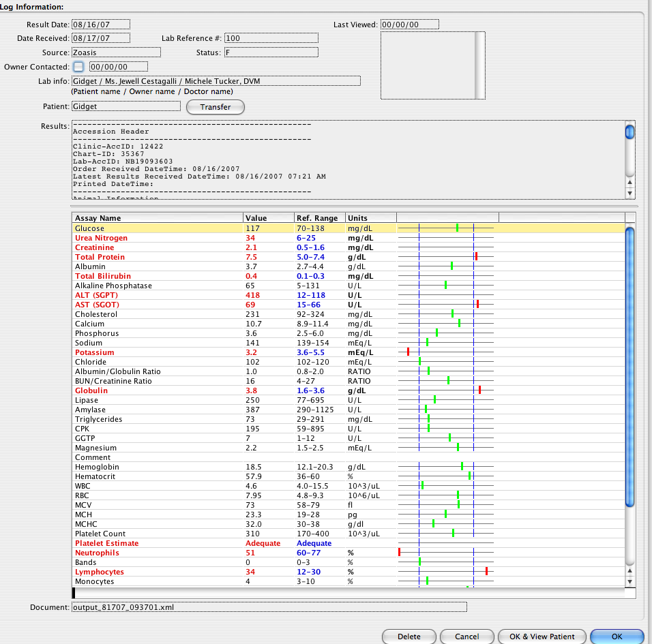Click the Status field

(271, 52)
